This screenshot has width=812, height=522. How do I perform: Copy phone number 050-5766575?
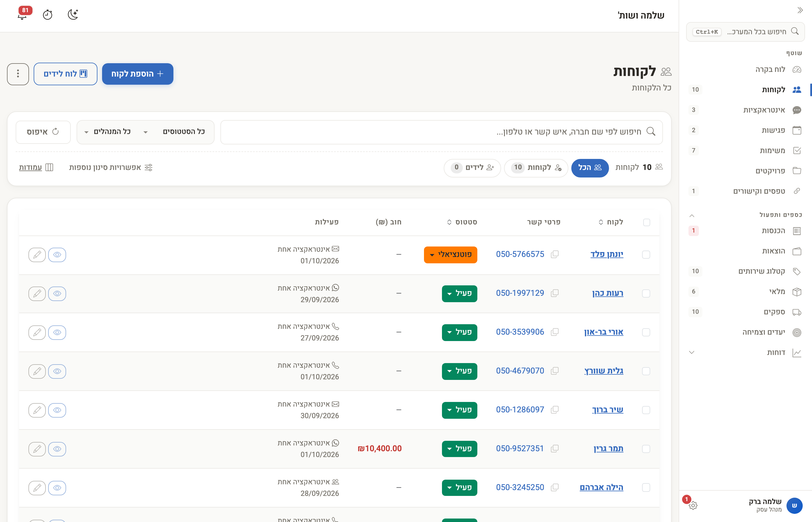(555, 254)
